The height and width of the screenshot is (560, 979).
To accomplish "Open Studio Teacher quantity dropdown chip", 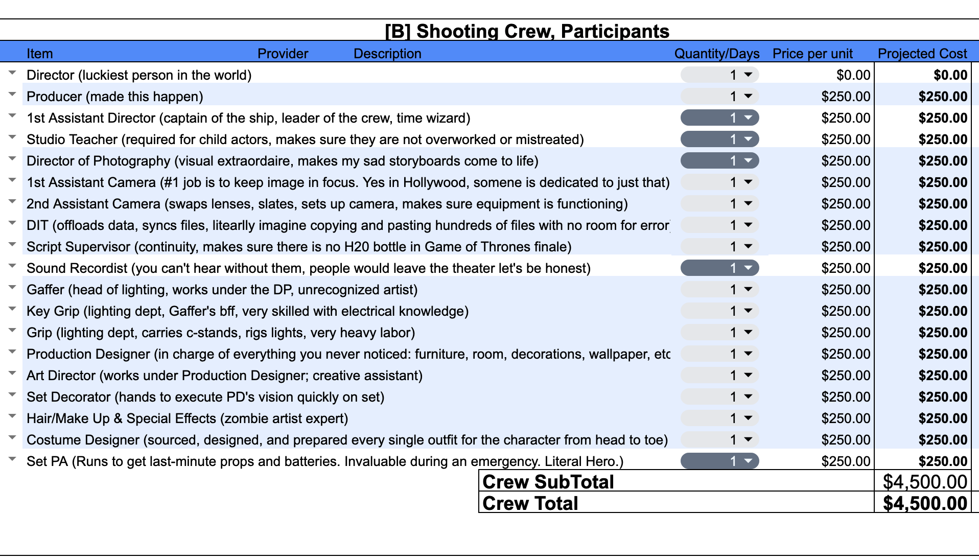I will (x=719, y=139).
